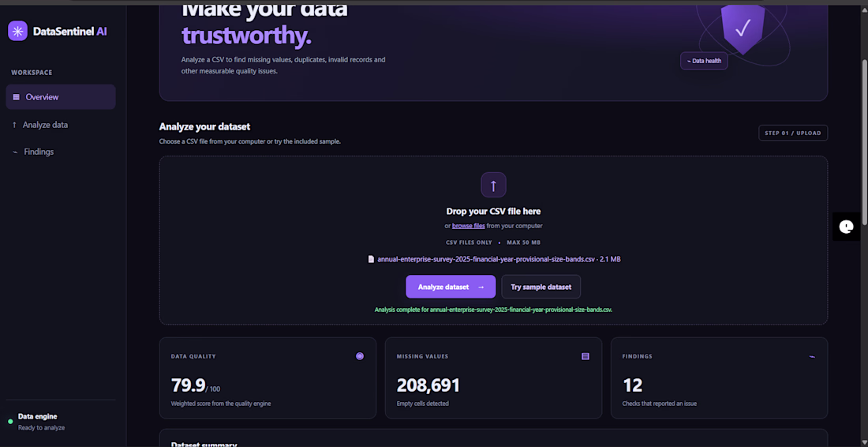Click the Missing Values table icon

click(x=586, y=356)
